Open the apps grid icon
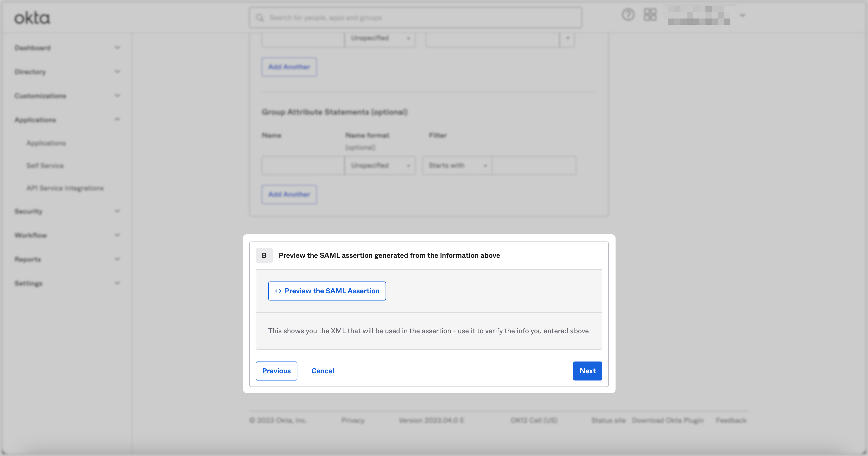Screen dimensions: 868x456 tap(650, 15)
